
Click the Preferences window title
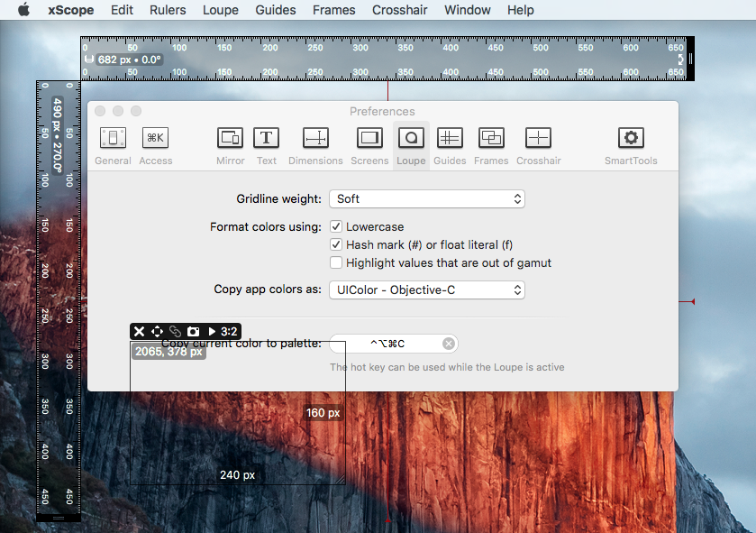pos(382,112)
